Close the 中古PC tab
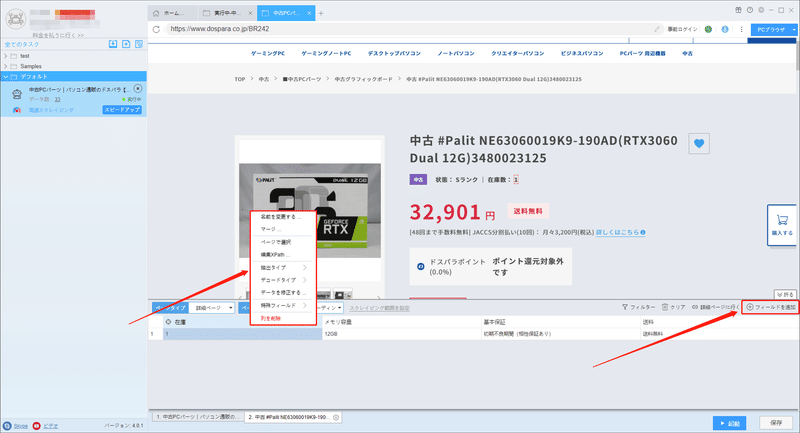 click(309, 13)
